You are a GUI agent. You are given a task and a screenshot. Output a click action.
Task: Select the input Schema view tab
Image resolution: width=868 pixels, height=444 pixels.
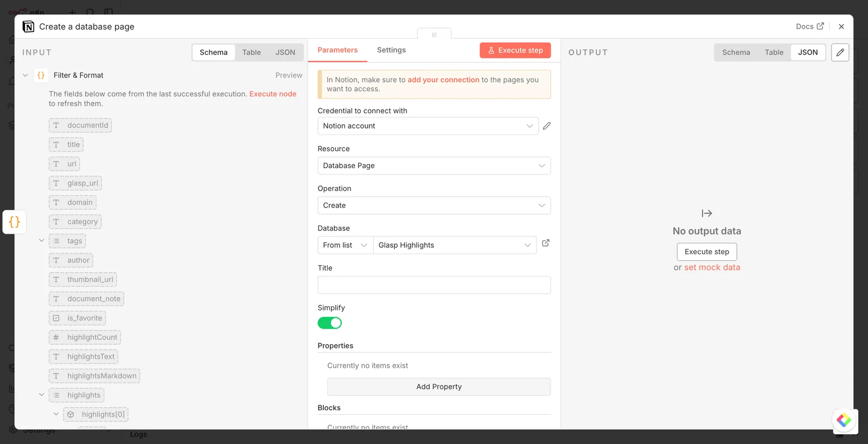(214, 53)
